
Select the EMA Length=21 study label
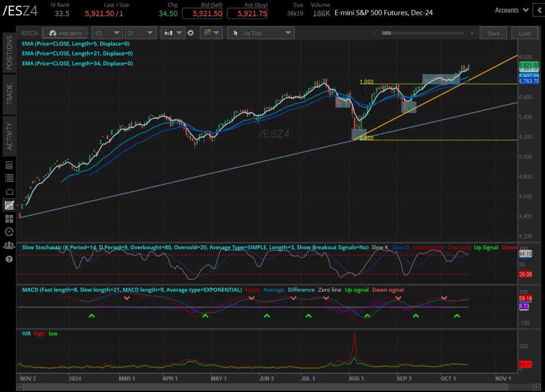point(77,53)
